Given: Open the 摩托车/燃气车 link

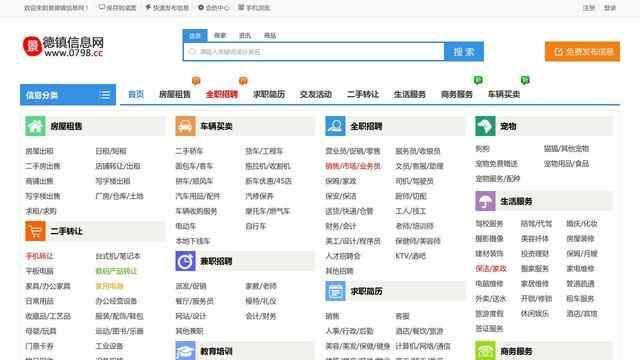Looking at the screenshot, I should tap(268, 211).
